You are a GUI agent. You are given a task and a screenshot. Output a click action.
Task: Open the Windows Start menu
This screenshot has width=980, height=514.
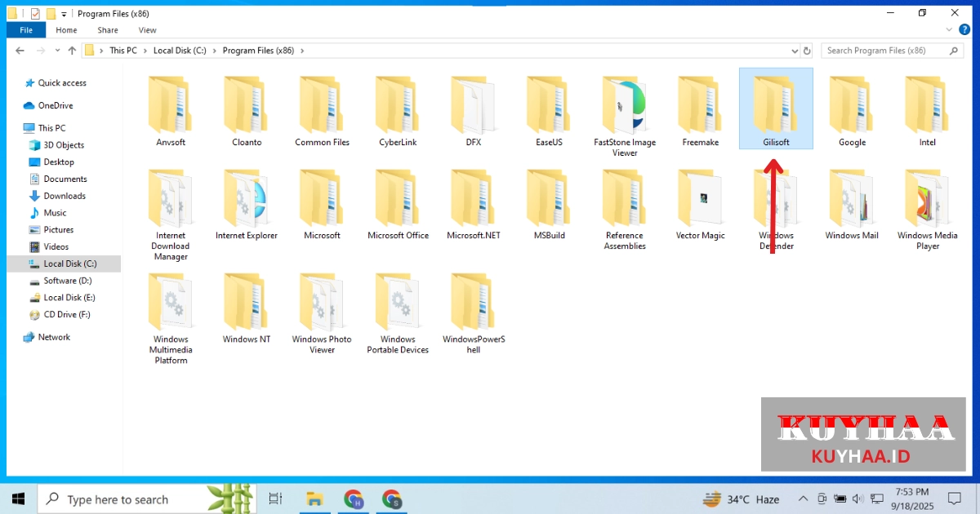coord(19,498)
